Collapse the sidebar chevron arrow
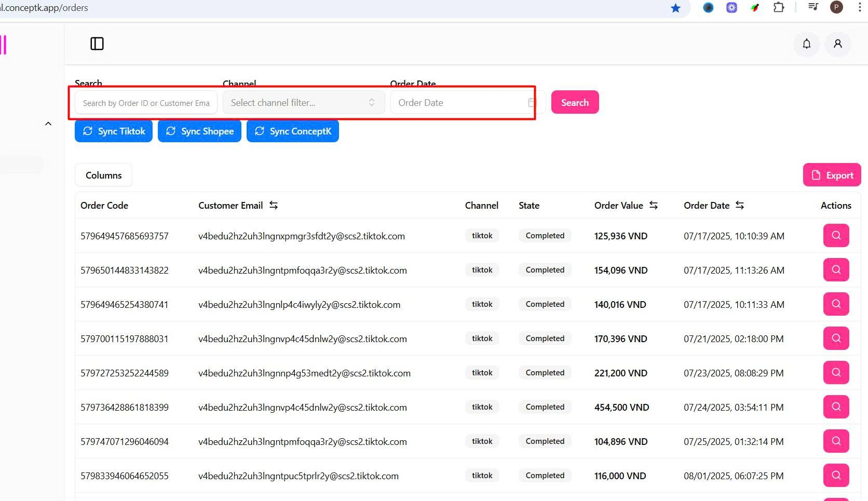 click(x=48, y=124)
